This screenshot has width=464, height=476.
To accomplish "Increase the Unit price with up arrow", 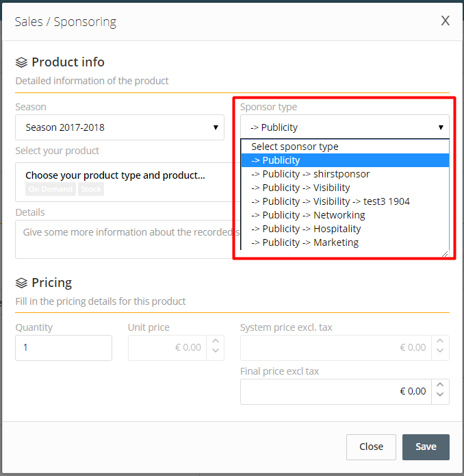I will (x=216, y=341).
